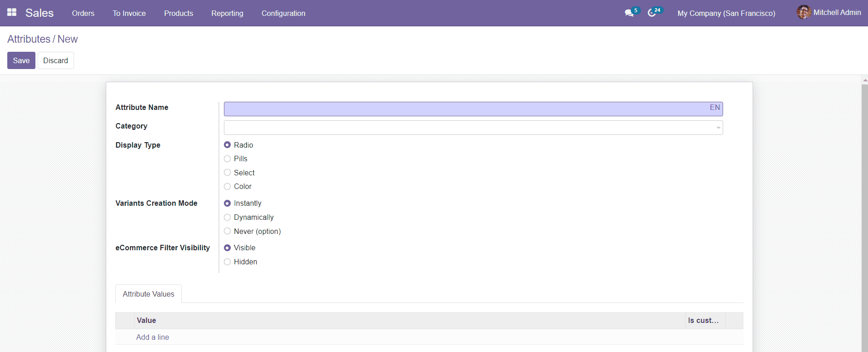The height and width of the screenshot is (352, 868).
Task: Open the Configuration menu
Action: (283, 13)
